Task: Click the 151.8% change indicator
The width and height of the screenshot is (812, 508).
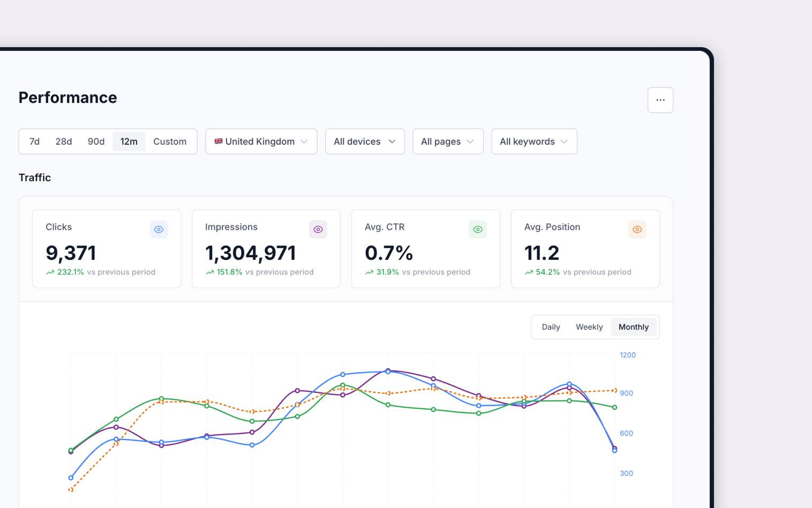Action: click(x=224, y=272)
